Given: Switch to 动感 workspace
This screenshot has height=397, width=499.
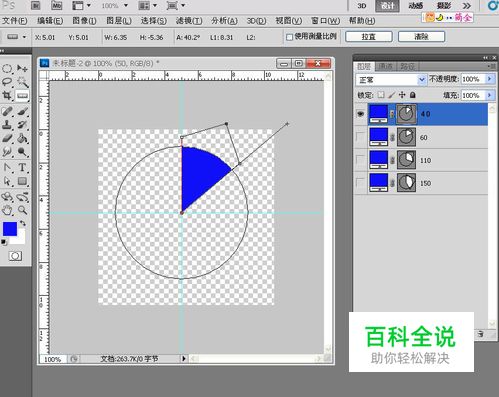Looking at the screenshot, I should click(x=416, y=6).
